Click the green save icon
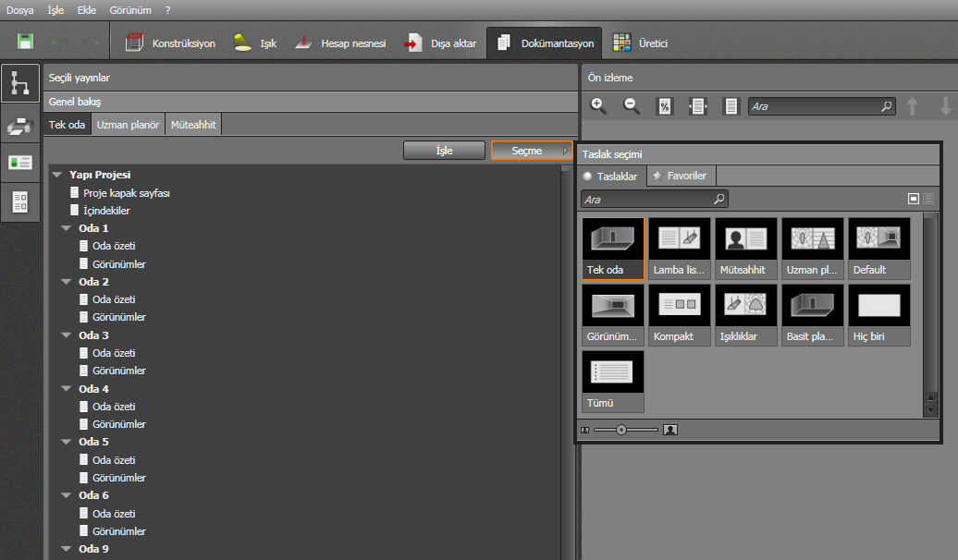The image size is (958, 560). click(26, 43)
